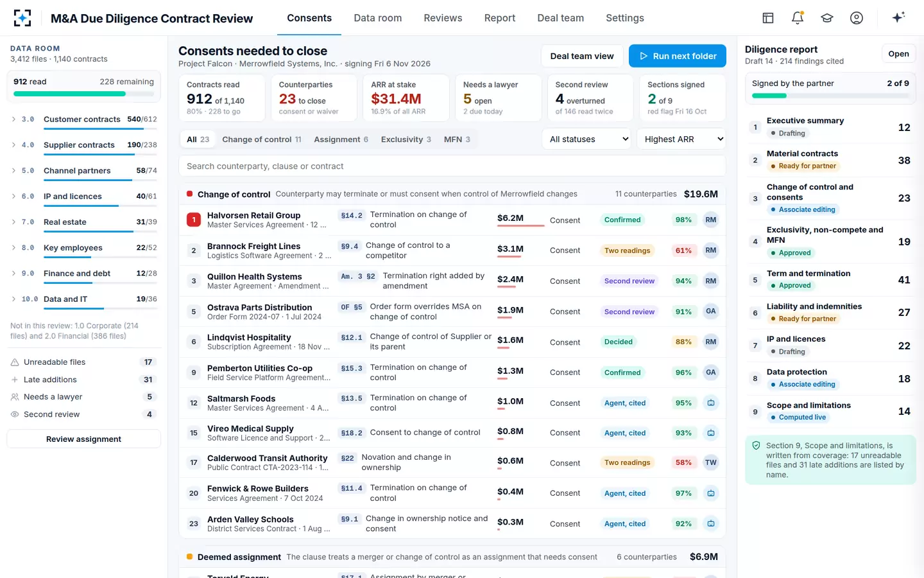The width and height of the screenshot is (924, 578).
Task: Click the shield icon in the Section 9 note
Action: pyautogui.click(x=756, y=445)
